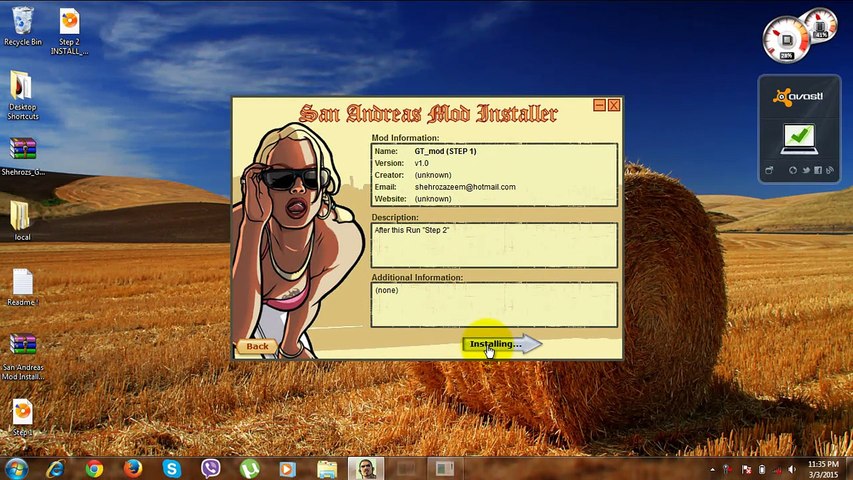The image size is (853, 480).
Task: Open the Recycle Bin desktop icon
Action: point(22,24)
